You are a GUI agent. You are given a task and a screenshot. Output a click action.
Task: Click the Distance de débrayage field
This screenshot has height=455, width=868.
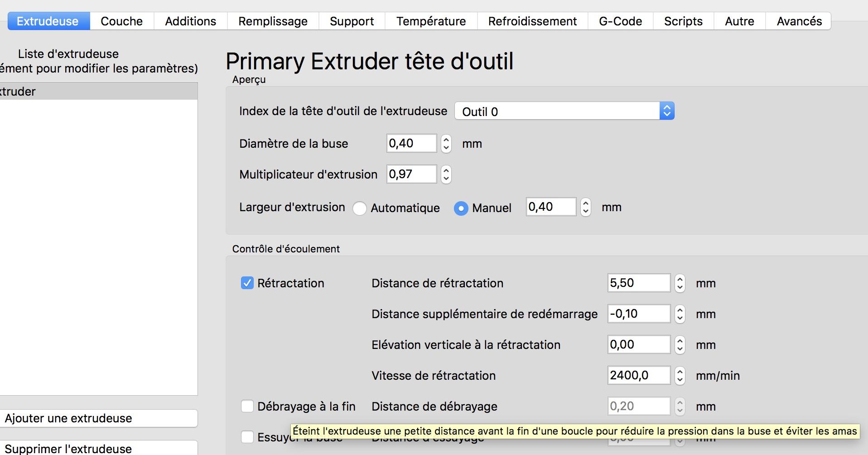point(639,407)
